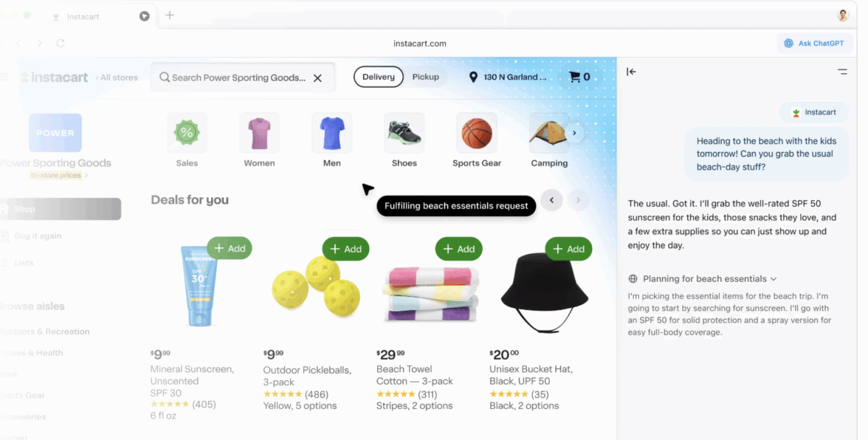Click the location pin for 130 N Garland

[x=473, y=77]
